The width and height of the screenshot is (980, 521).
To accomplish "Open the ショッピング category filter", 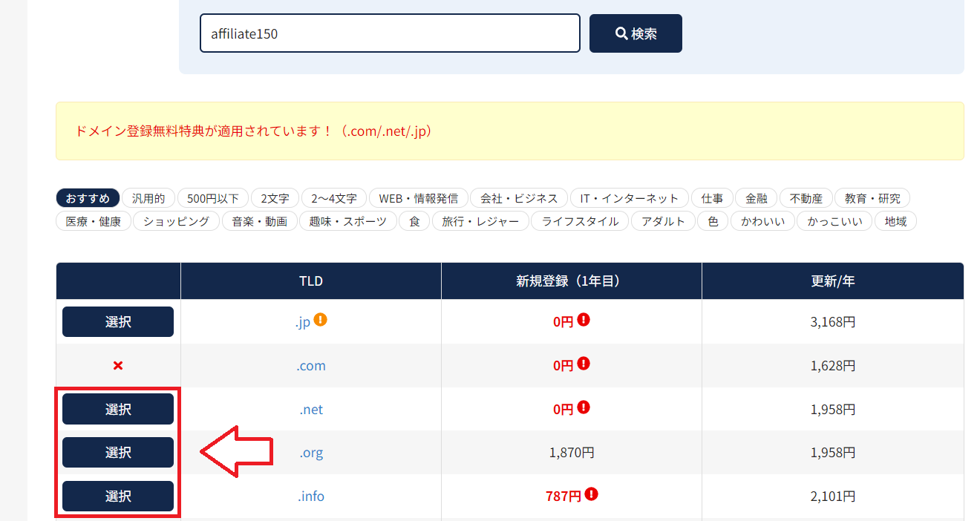I will (176, 221).
